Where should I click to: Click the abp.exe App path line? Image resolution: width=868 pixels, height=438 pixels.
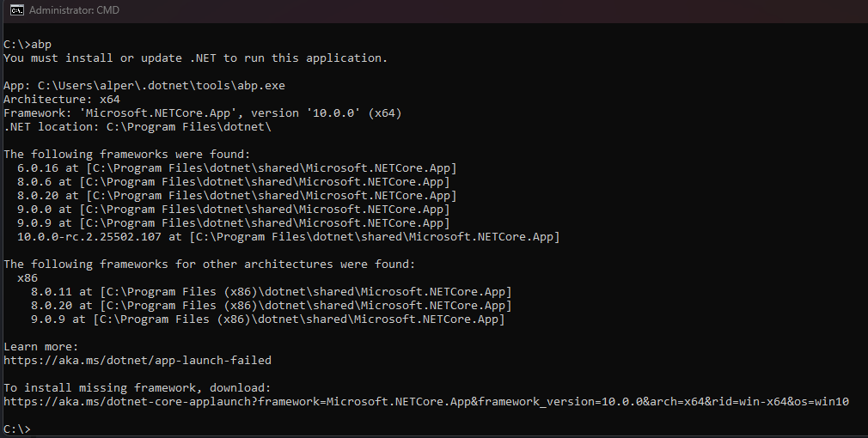tap(144, 86)
